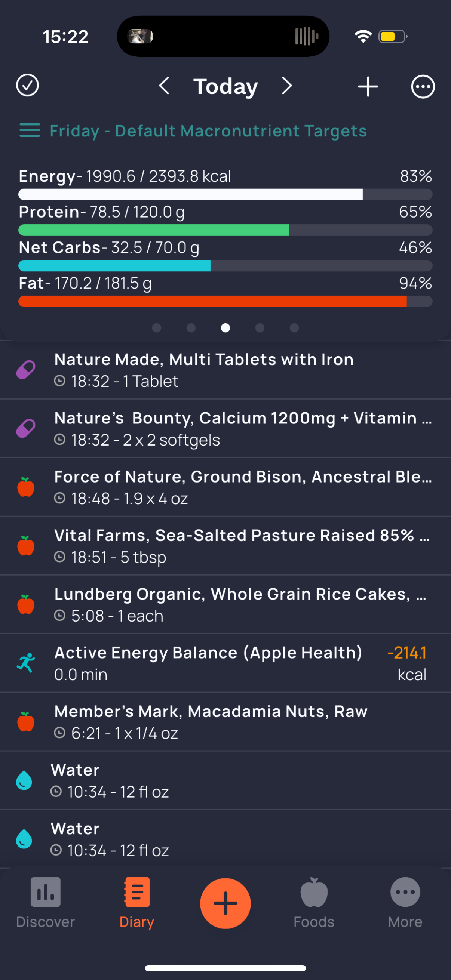
Task: Tap the pill icon for Nature's Bounty Calcium
Action: (26, 428)
